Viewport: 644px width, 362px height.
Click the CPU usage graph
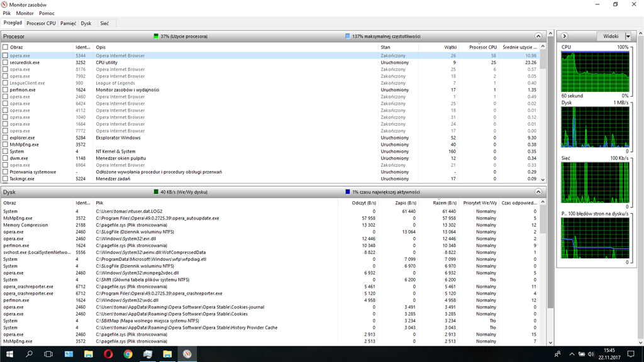click(595, 72)
